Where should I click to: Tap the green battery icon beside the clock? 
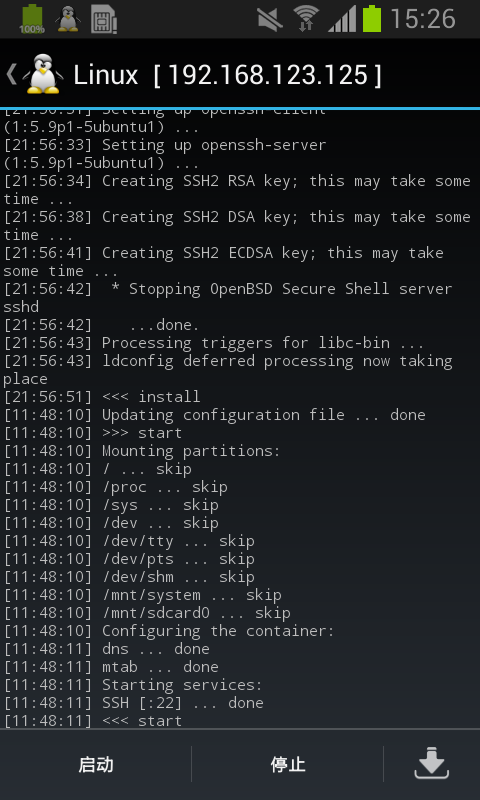[x=372, y=19]
